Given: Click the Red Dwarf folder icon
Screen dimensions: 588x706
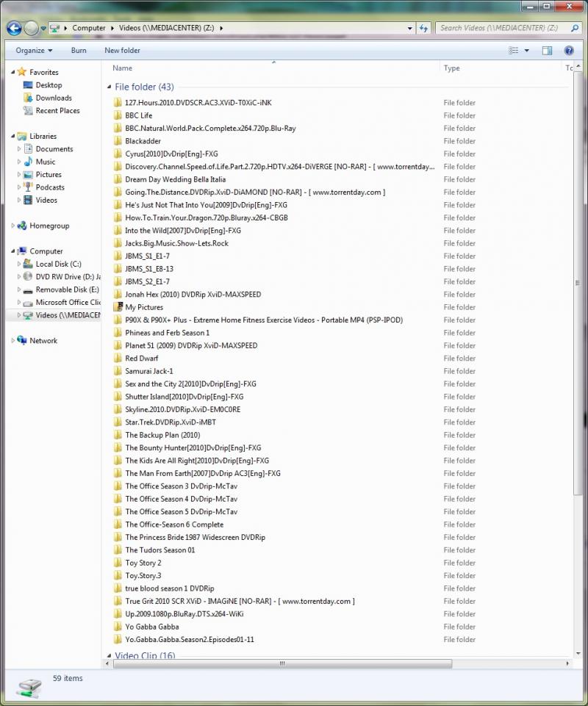Looking at the screenshot, I should pyautogui.click(x=118, y=359).
